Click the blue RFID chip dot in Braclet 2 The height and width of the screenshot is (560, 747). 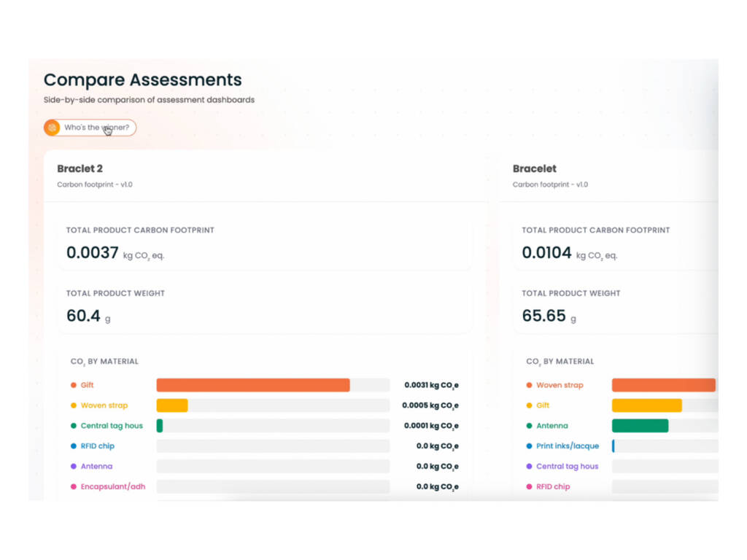pos(74,446)
